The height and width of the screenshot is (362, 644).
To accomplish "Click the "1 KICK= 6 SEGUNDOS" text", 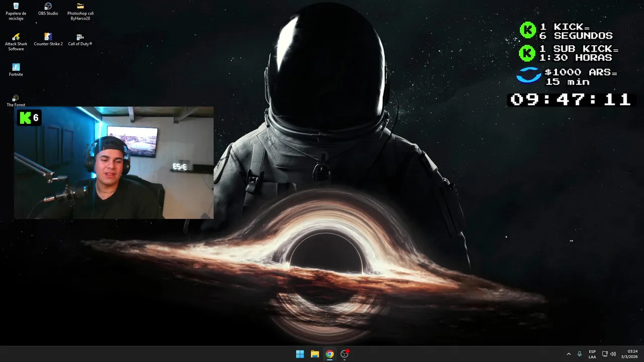I will click(x=576, y=31).
